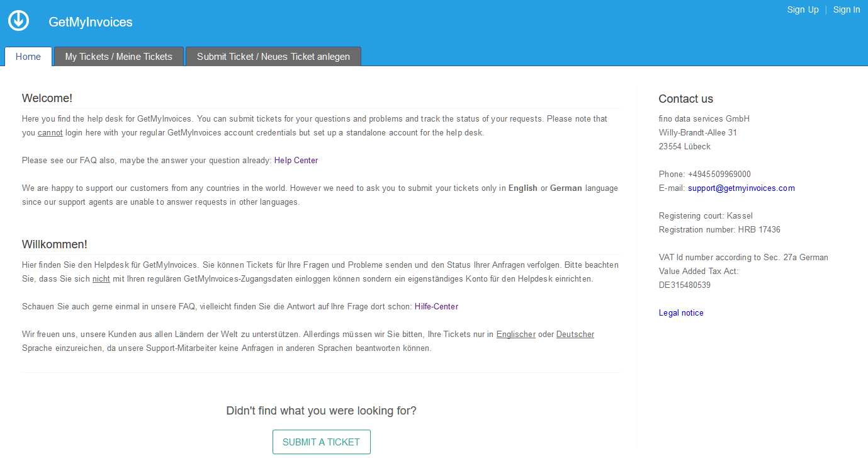
Task: Click the VAT number DE315480539
Action: (685, 285)
